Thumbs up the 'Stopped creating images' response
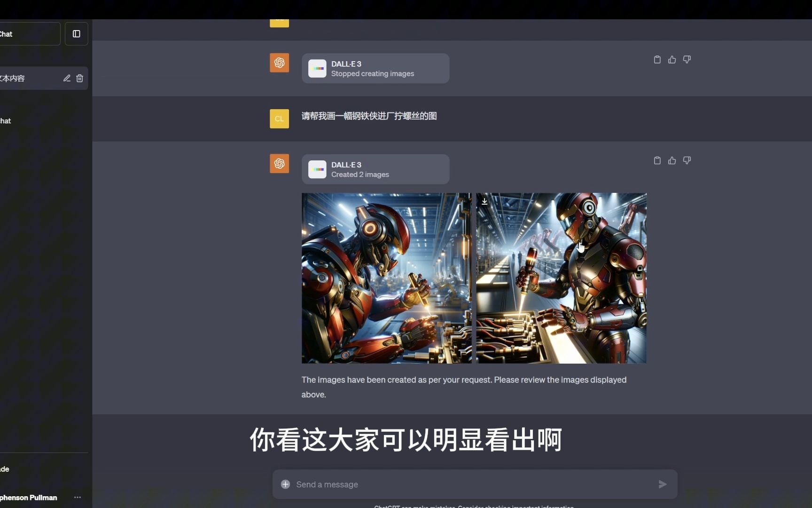The image size is (812, 508). [x=672, y=60]
